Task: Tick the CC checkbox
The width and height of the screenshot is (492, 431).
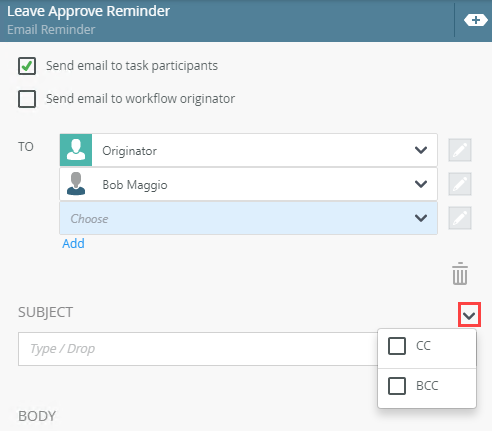Action: (x=397, y=346)
